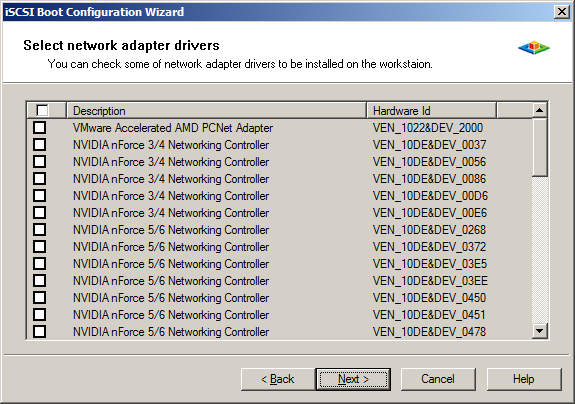This screenshot has width=575, height=404.
Task: Check VMware Accelerated AMD PCNet Adapter checkbox
Action: click(x=40, y=128)
